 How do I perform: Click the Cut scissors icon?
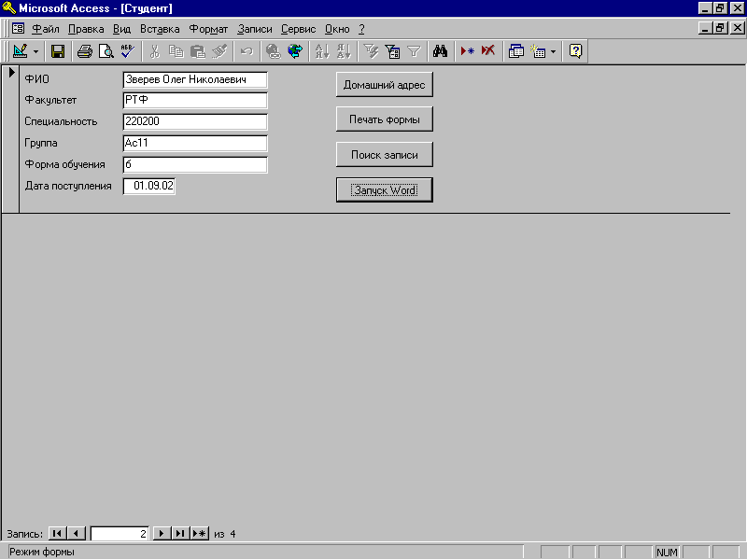(154, 51)
